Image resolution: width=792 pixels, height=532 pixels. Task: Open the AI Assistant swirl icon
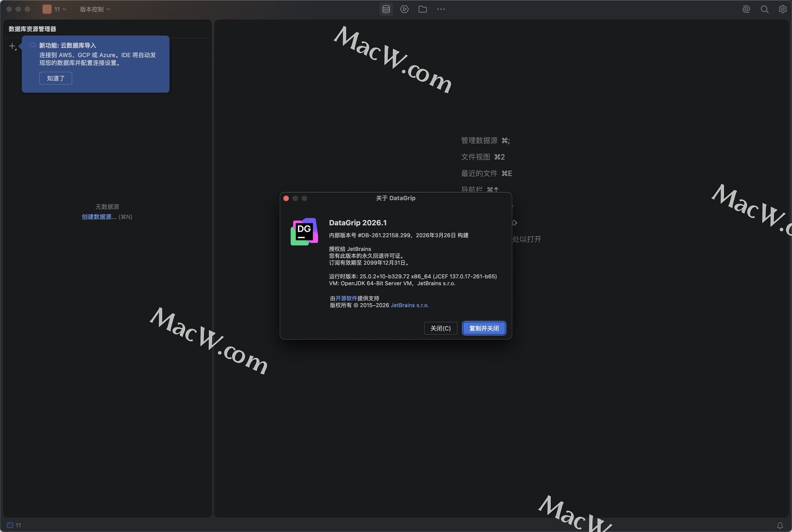(746, 9)
